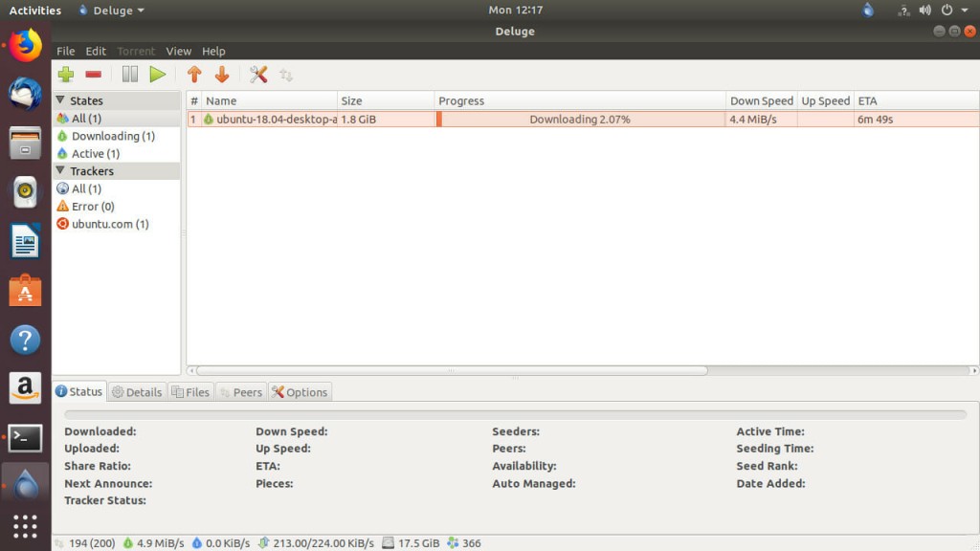Open the Connection Manager toolbar icon

pyautogui.click(x=286, y=75)
